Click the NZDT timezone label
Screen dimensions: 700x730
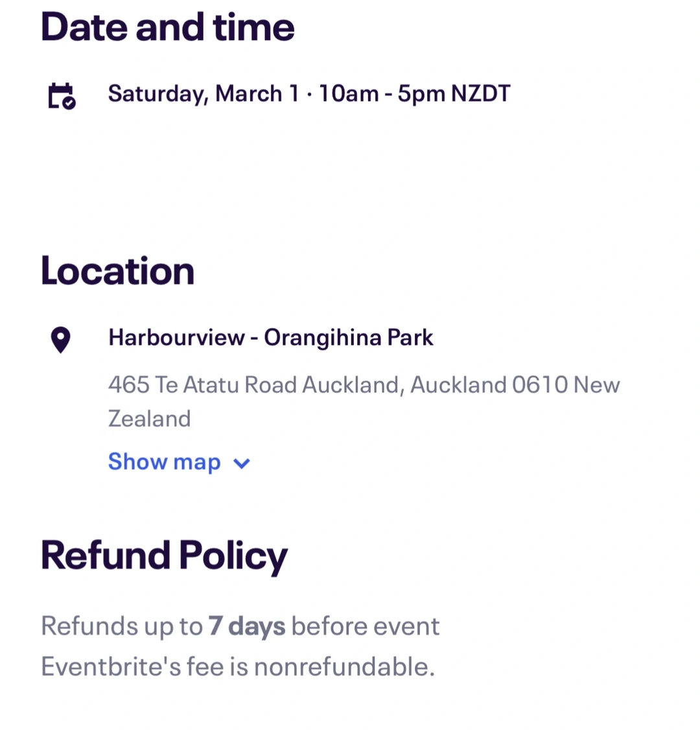click(x=481, y=94)
